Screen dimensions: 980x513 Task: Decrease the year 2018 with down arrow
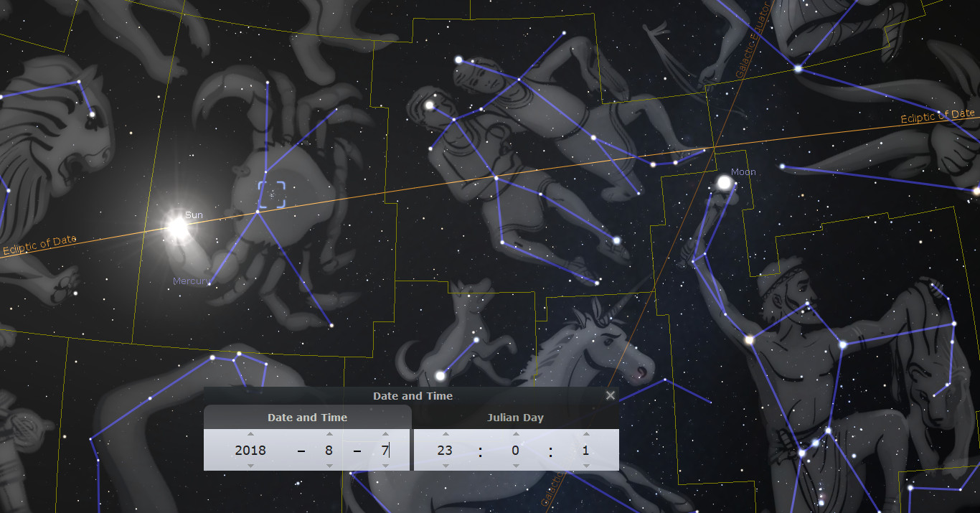coord(250,466)
